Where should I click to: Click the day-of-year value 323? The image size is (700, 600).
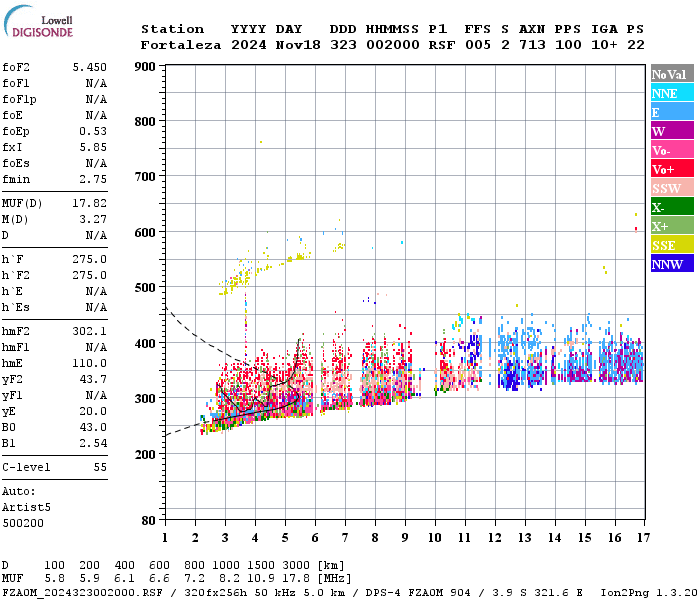pos(343,45)
